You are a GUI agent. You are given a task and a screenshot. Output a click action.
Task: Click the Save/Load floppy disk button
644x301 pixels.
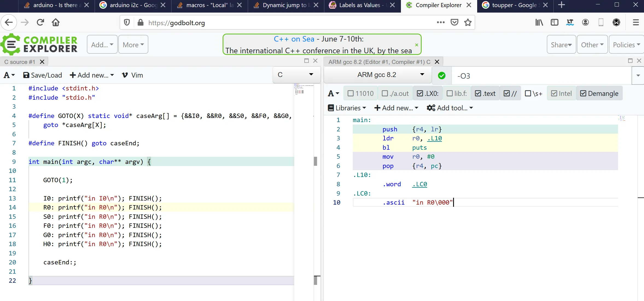coord(43,75)
